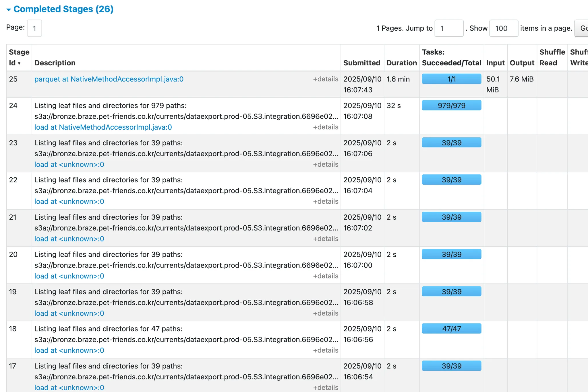Select page 1 in pagination

coord(34,28)
